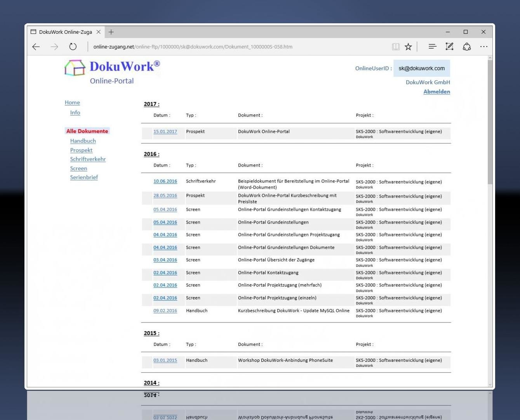The width and height of the screenshot is (520, 420).
Task: Open a new tab with the plus icon
Action: pos(111,32)
